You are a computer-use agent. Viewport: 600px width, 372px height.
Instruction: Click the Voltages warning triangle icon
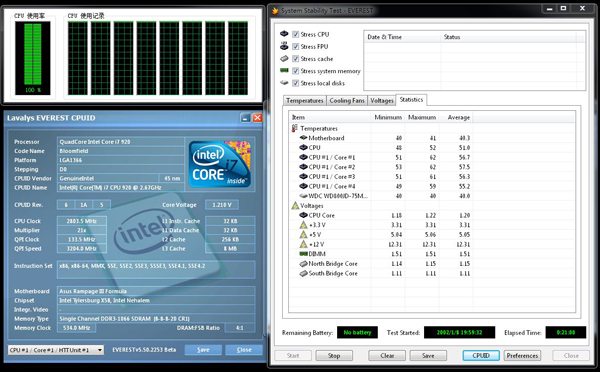click(x=295, y=206)
